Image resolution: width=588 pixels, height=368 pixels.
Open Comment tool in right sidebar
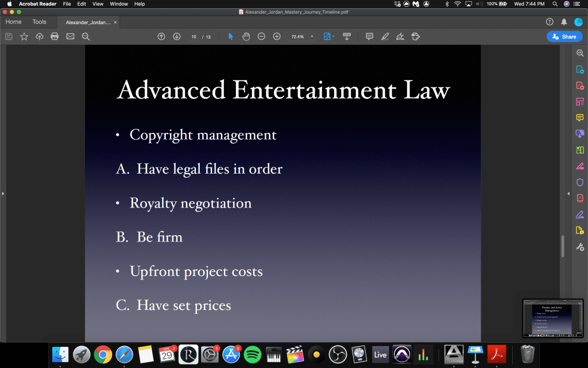(579, 117)
